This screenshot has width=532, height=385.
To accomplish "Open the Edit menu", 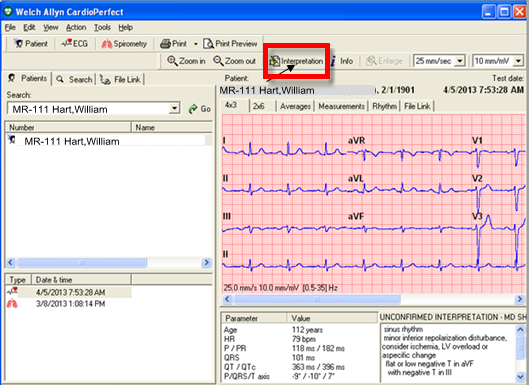I will tap(29, 27).
